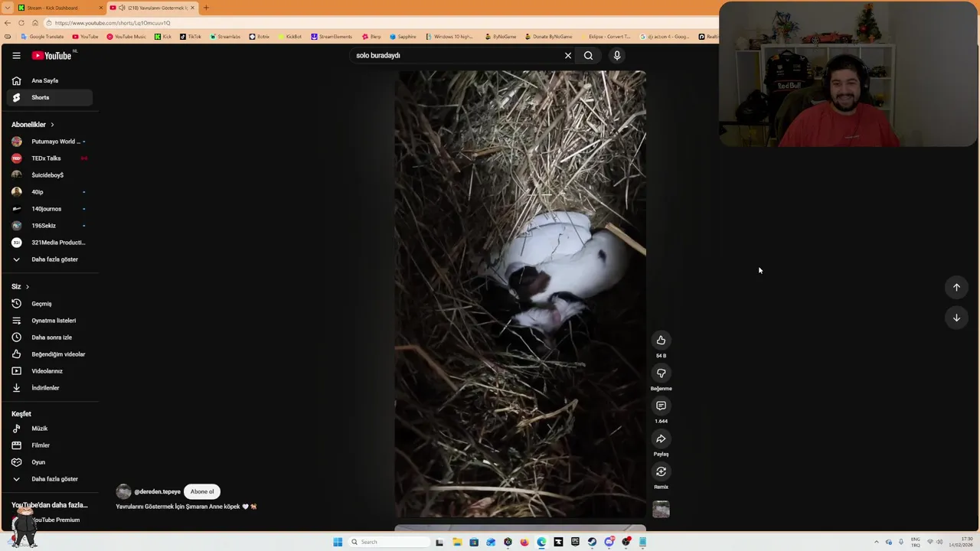The image size is (980, 551).
Task: Click the shorts video player
Action: 520,294
